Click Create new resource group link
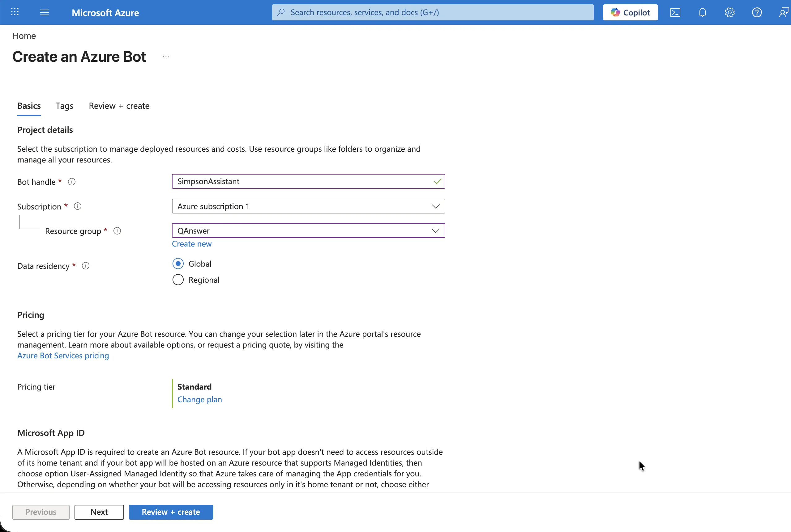 (x=191, y=244)
